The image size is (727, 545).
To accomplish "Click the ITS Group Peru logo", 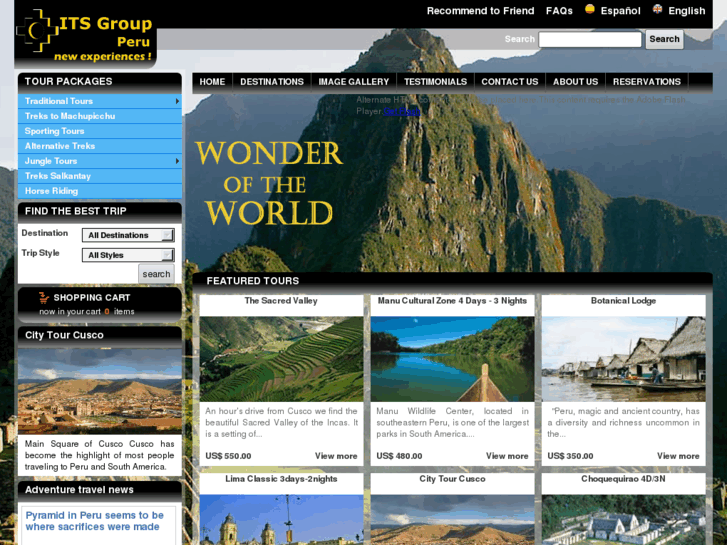I will click(x=85, y=35).
